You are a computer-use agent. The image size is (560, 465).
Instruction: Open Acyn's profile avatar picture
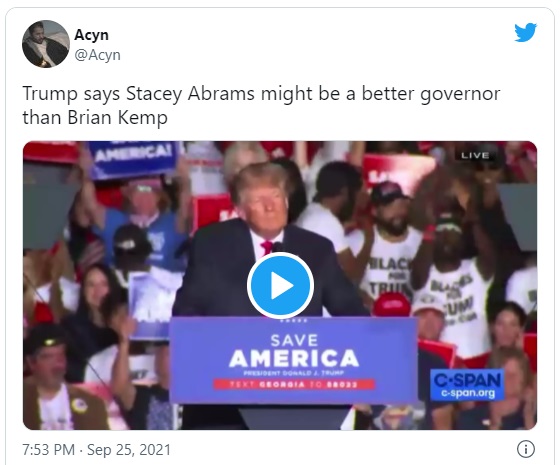[46, 44]
